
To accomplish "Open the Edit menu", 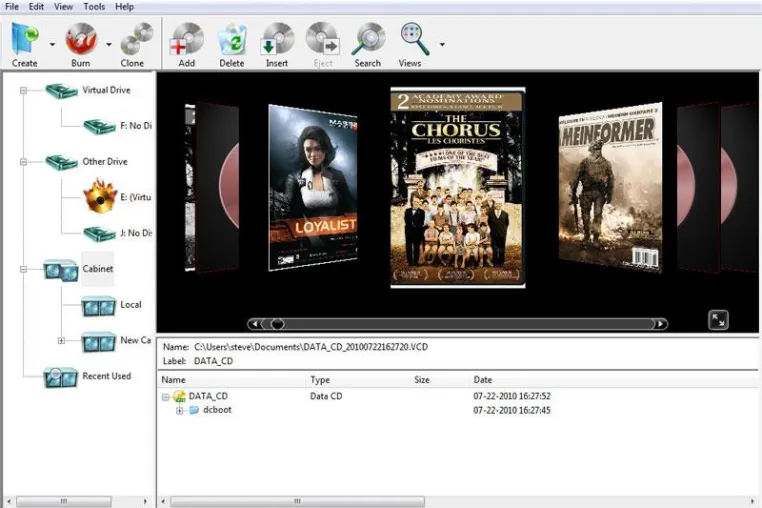I will point(36,7).
